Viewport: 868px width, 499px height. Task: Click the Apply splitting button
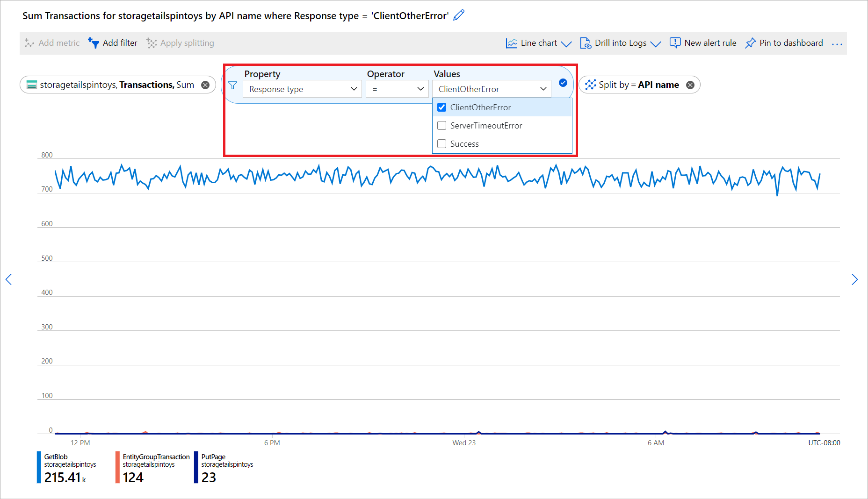(x=181, y=43)
